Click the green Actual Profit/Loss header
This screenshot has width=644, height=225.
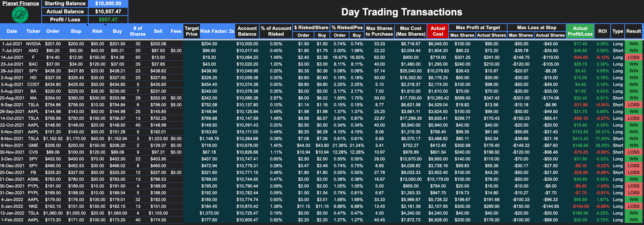[x=580, y=31]
